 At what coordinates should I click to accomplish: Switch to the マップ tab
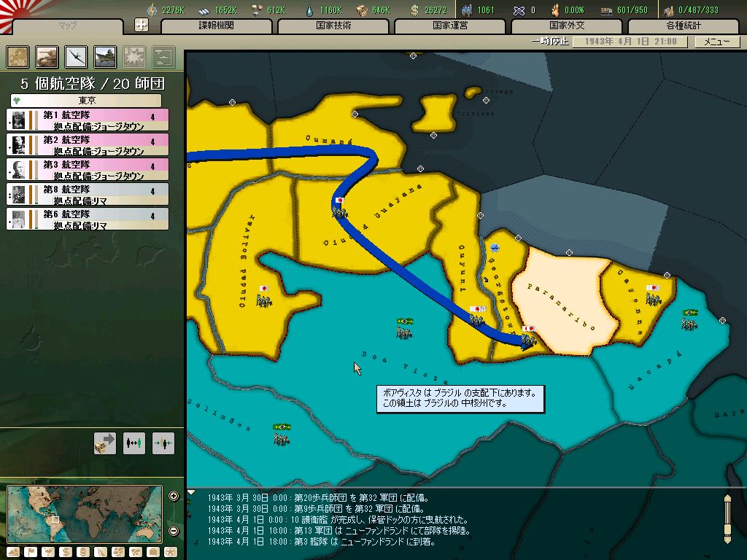tap(68, 26)
